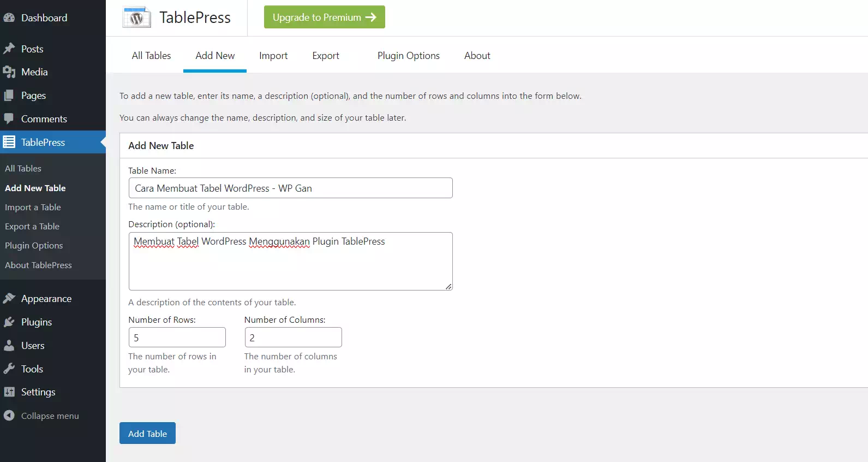Open All Tables in the sidebar submenu
This screenshot has height=462, width=868.
[x=23, y=168]
